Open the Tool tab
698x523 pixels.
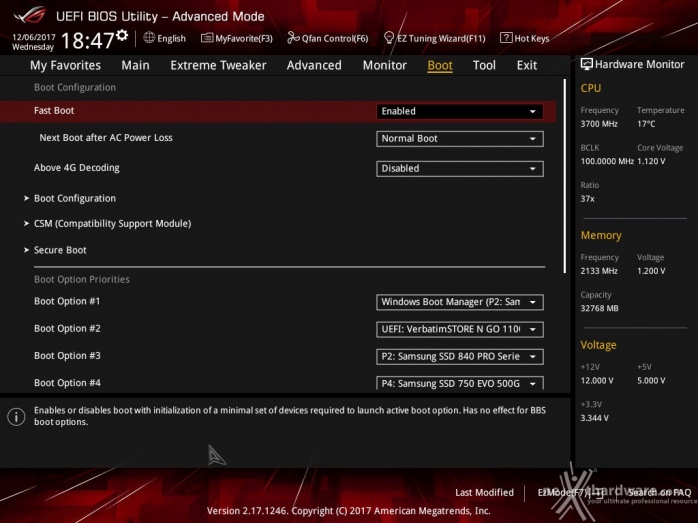(484, 65)
